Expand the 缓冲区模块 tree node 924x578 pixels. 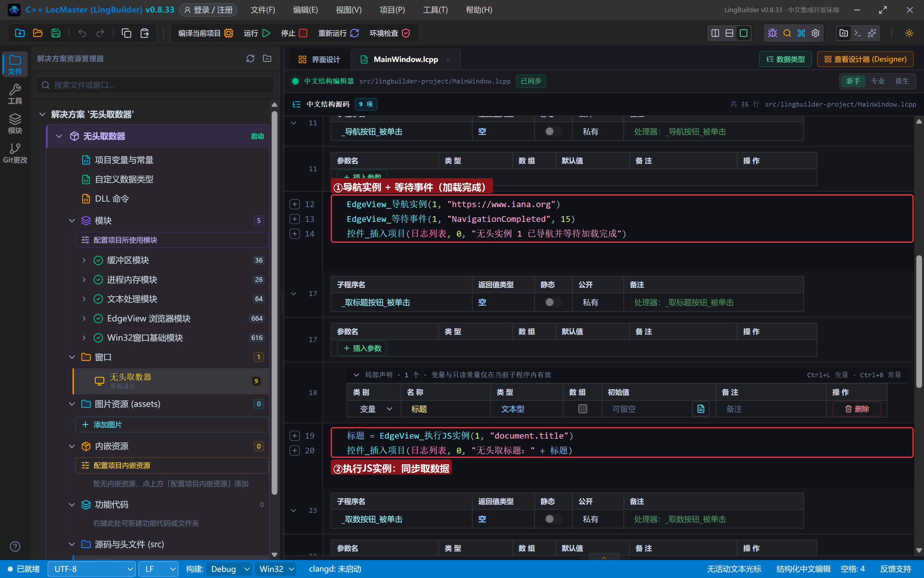(84, 260)
